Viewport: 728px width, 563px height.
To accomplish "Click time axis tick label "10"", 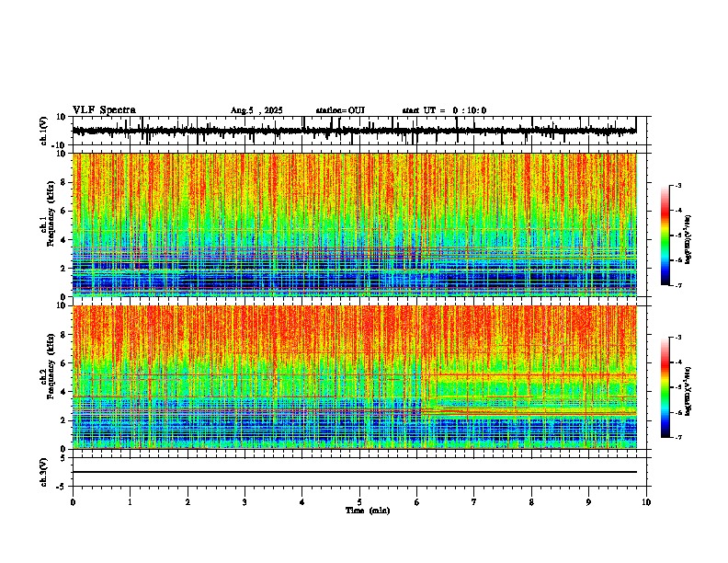I will point(646,502).
